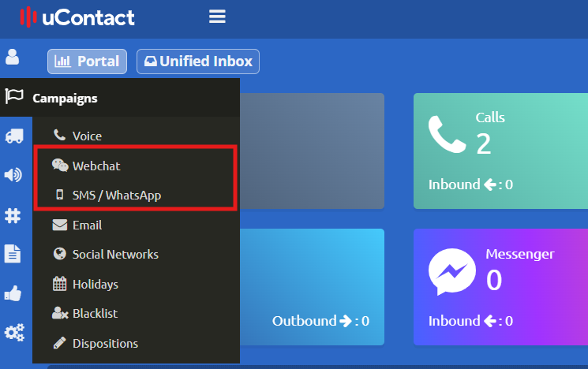Open the Unified Inbox tab

click(197, 61)
